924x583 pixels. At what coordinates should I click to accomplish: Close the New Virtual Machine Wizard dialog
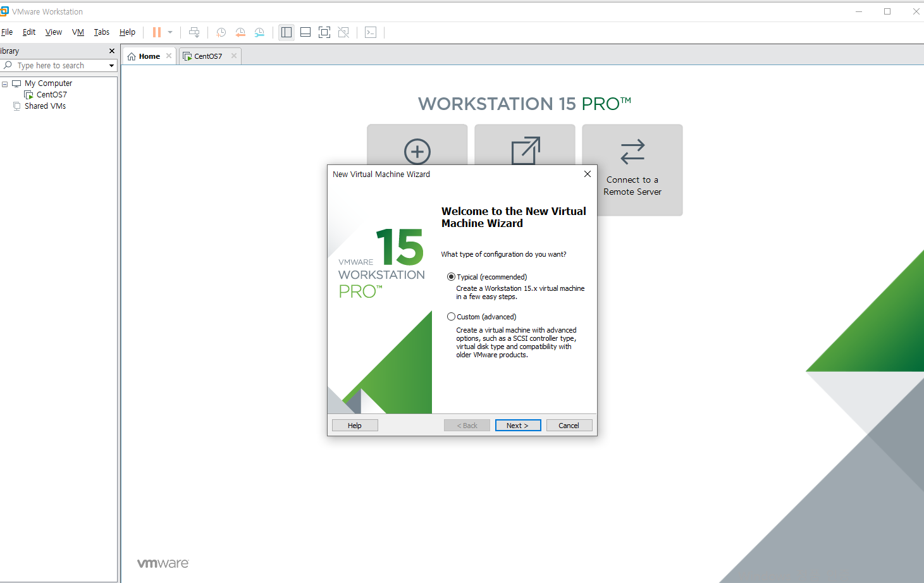point(588,174)
